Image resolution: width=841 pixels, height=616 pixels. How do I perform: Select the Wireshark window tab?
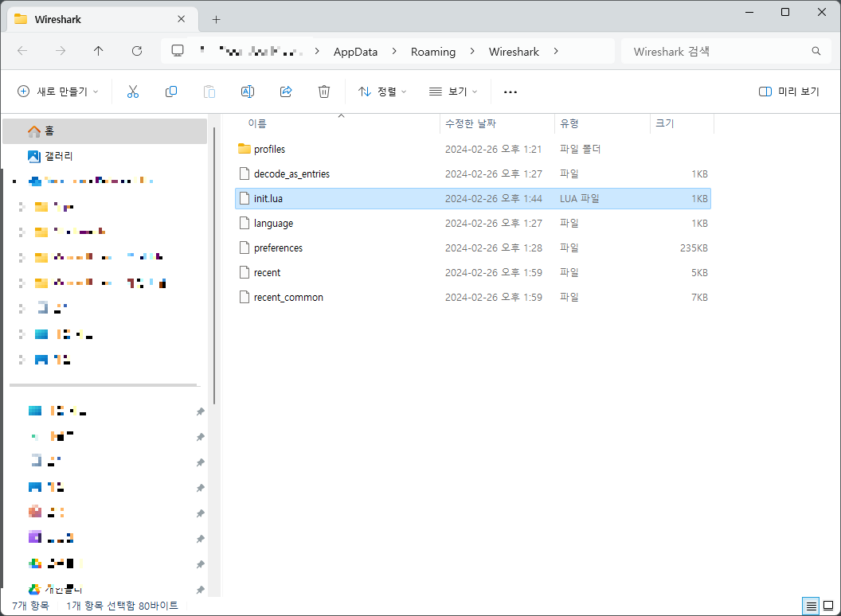[x=103, y=19]
